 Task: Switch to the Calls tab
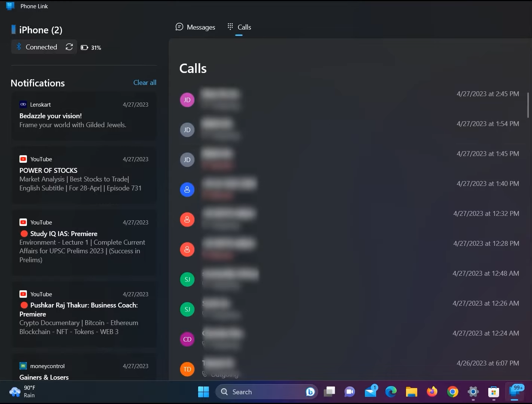[x=239, y=27]
